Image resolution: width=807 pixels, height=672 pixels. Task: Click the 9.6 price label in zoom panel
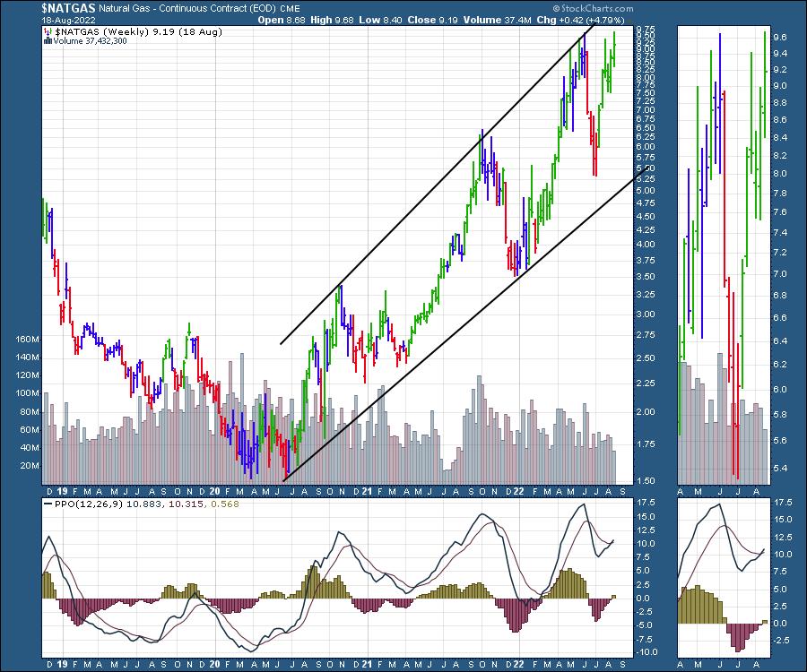pyautogui.click(x=780, y=38)
